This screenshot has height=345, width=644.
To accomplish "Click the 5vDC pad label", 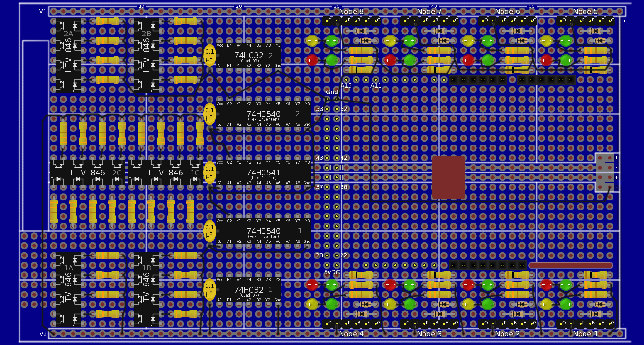I will [x=332, y=272].
